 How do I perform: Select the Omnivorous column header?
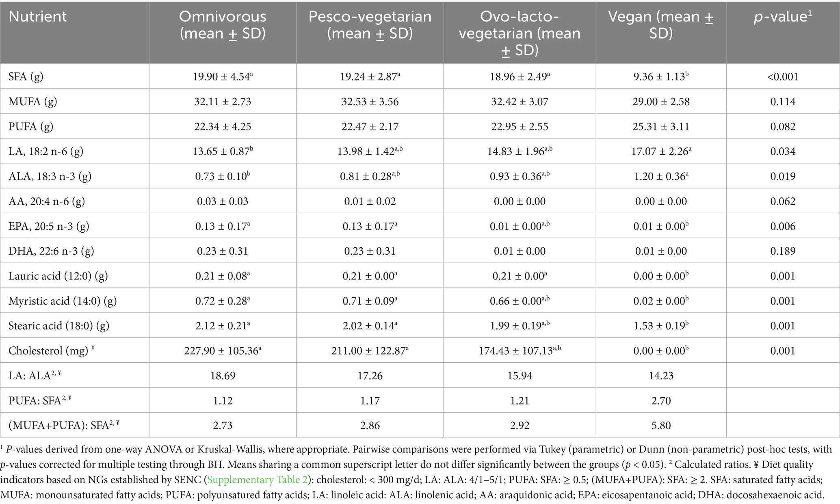pos(223,25)
